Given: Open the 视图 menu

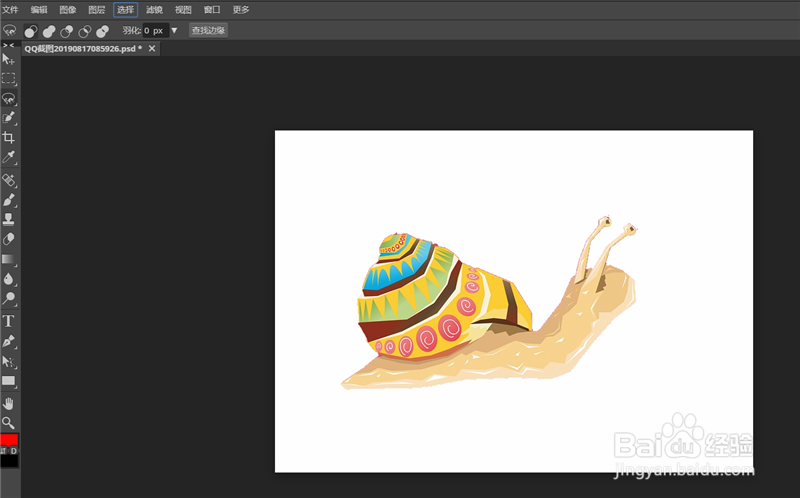Looking at the screenshot, I should coord(183,10).
